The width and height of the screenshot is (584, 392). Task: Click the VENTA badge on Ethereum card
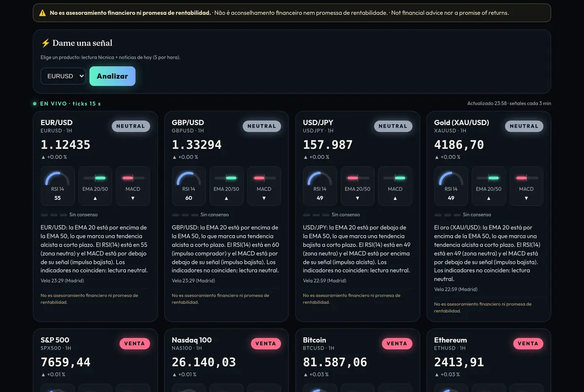click(528, 343)
